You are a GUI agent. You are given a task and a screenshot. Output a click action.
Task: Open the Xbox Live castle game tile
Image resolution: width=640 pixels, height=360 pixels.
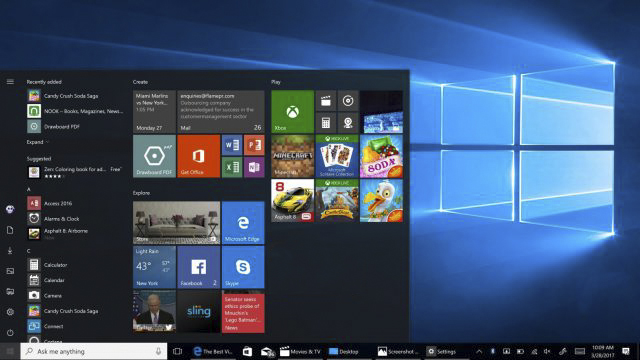pyautogui.click(x=337, y=200)
